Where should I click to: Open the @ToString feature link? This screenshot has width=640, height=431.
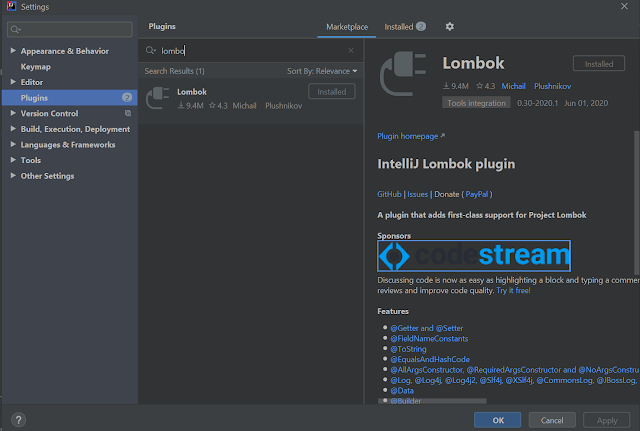408,349
